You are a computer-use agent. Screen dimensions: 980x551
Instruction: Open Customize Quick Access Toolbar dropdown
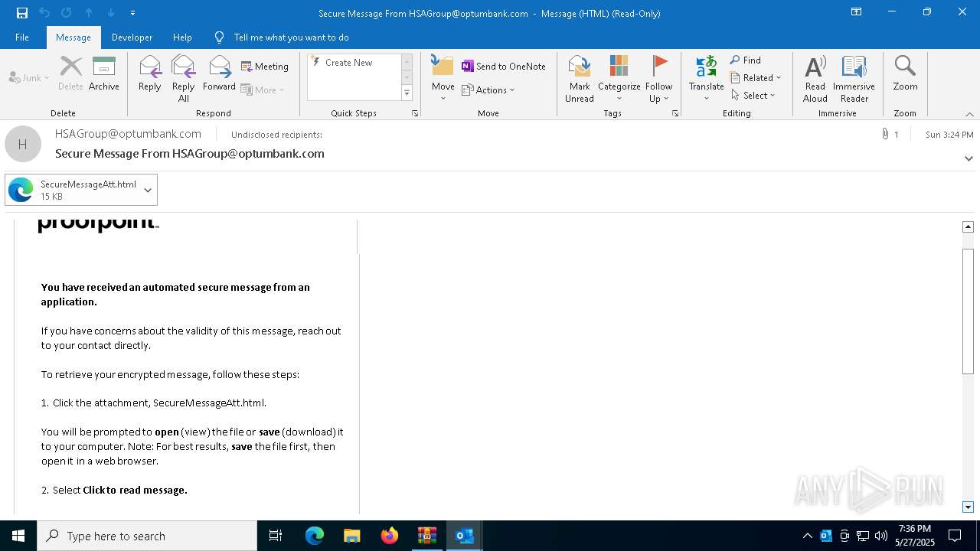tap(132, 13)
